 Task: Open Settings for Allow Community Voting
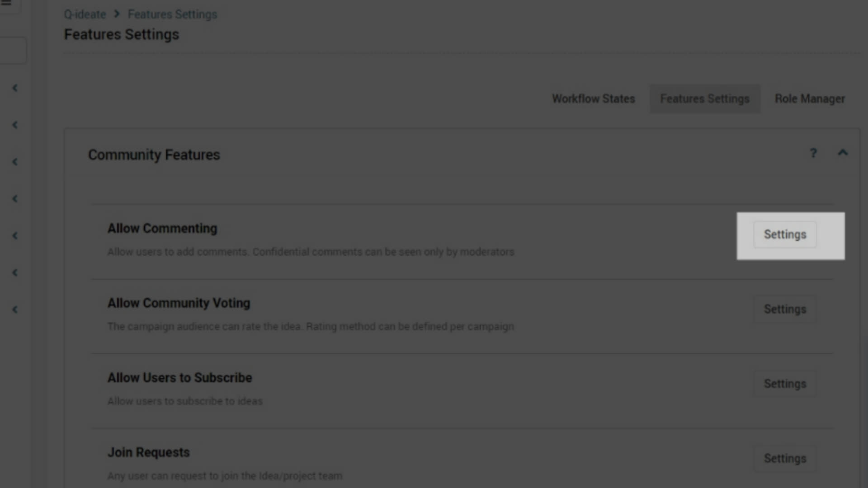(785, 309)
